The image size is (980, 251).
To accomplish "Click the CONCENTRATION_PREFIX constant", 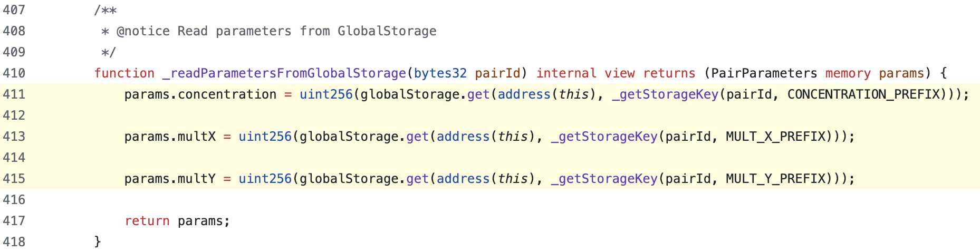I will 864,94.
